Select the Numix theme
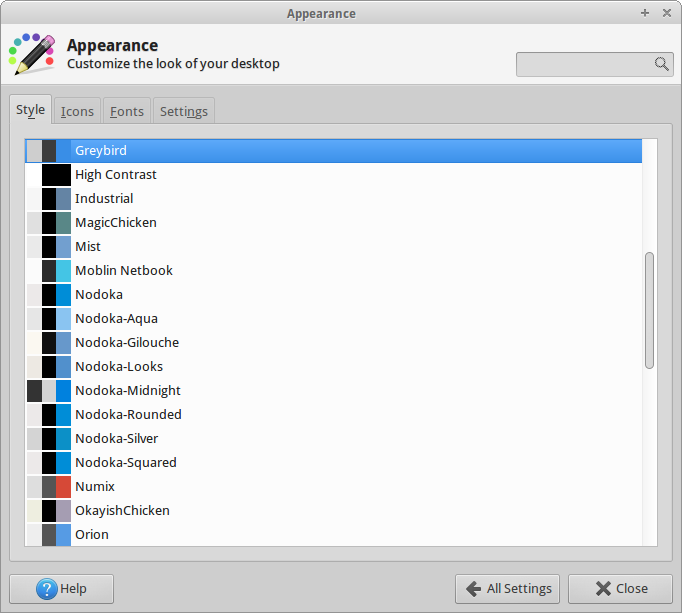682x613 pixels. (334, 486)
